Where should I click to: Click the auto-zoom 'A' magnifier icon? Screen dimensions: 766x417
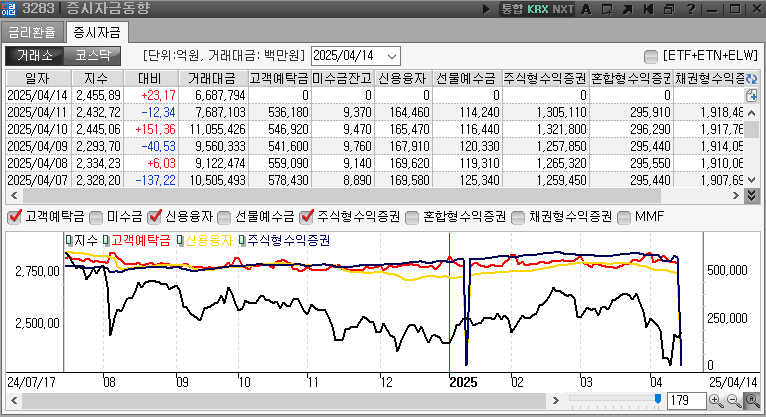(752, 401)
